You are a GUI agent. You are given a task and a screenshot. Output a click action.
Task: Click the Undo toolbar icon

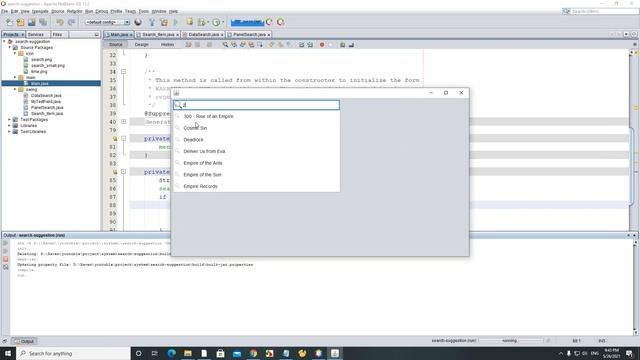(60, 22)
